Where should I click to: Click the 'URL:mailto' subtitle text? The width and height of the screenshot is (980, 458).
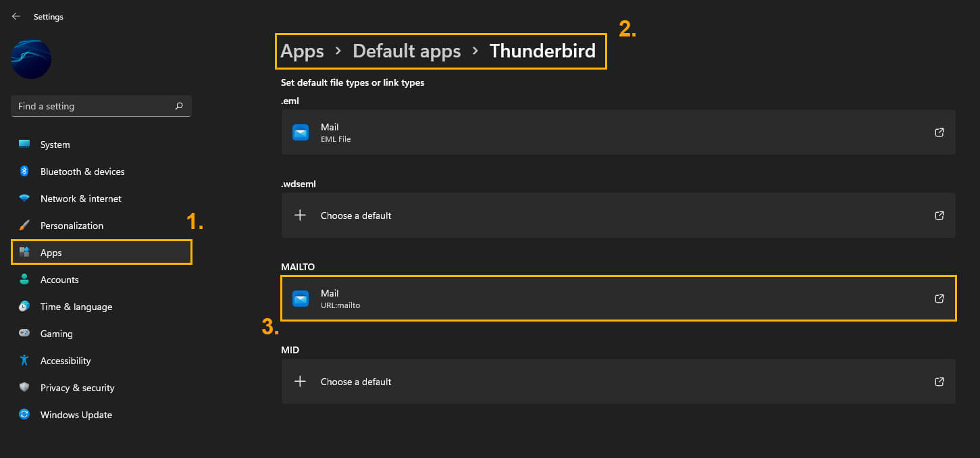point(340,305)
